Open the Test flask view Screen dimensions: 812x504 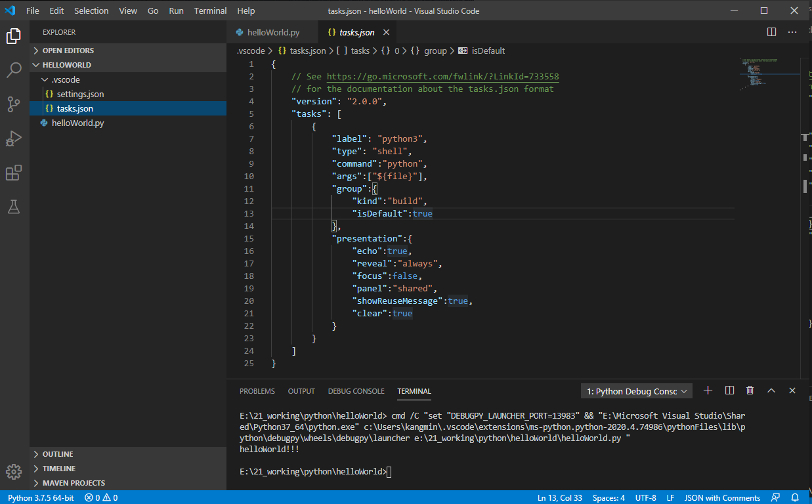click(14, 207)
